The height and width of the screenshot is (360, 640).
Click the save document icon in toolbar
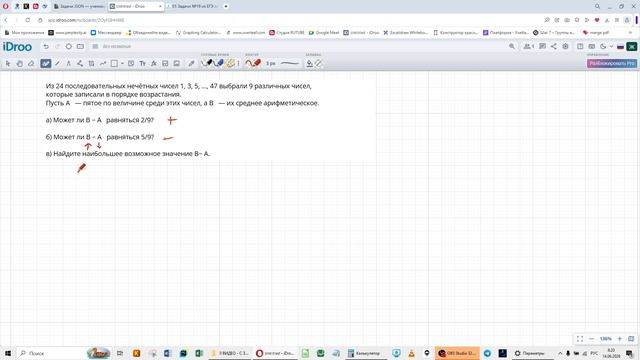point(165,63)
